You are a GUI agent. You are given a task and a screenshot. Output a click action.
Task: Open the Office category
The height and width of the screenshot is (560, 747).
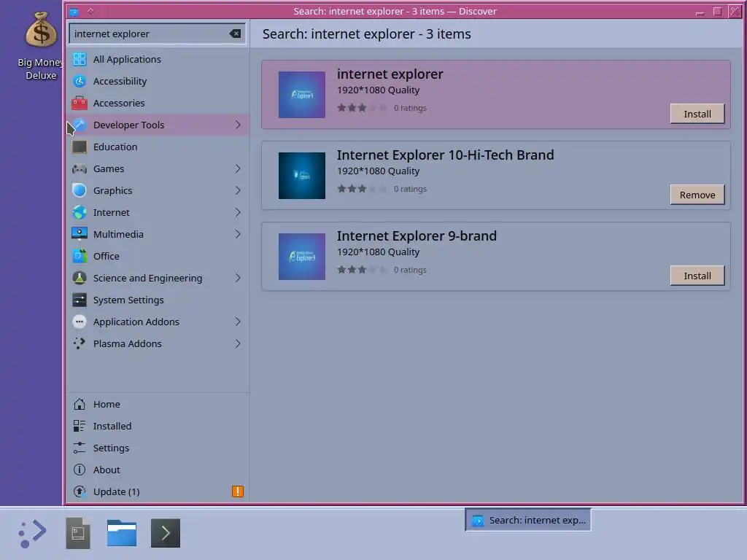pos(158,256)
